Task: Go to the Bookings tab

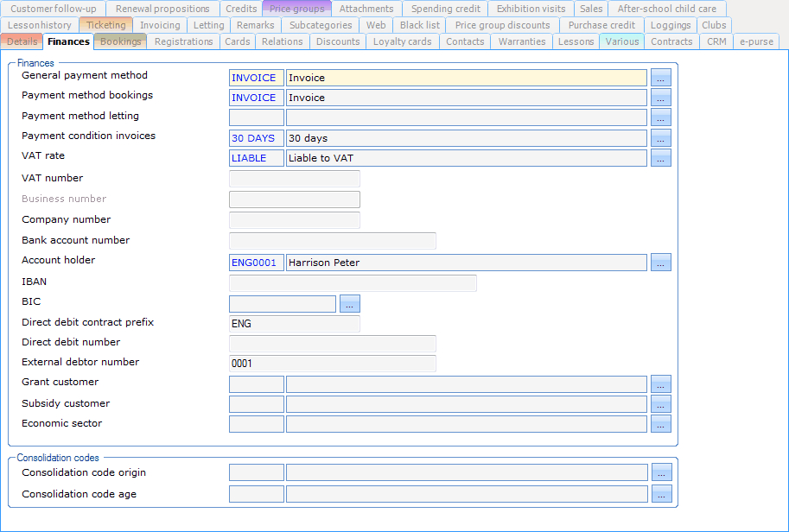Action: 120,41
